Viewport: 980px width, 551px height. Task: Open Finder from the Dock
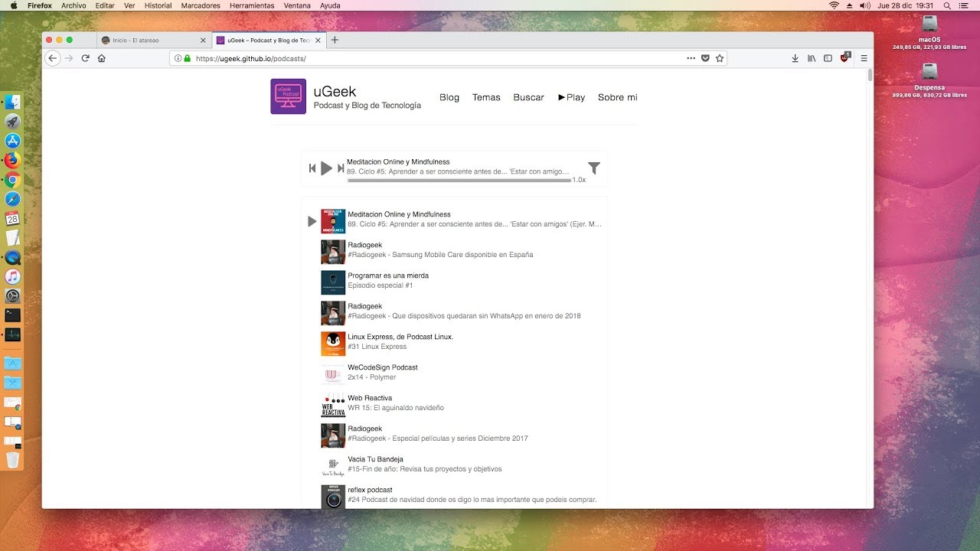[x=12, y=102]
